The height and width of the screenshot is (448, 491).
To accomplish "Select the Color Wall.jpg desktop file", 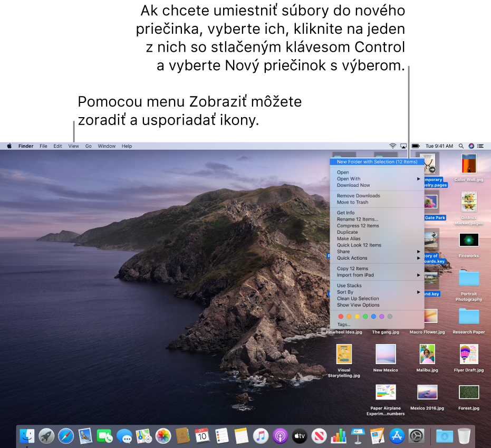I will point(469,168).
